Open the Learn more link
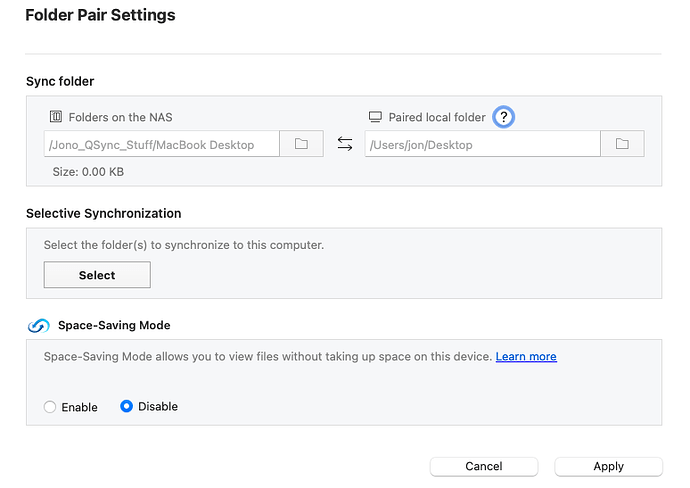The height and width of the screenshot is (488, 690). [526, 356]
